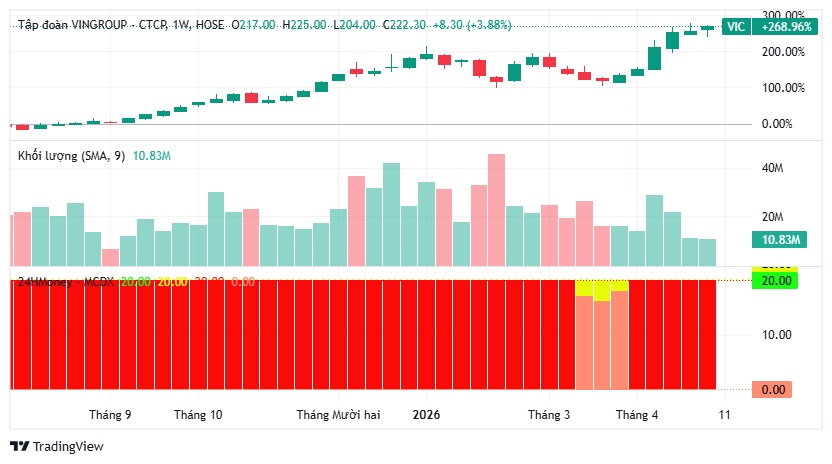Viewport: 832px width, 464px height.
Task: Click the close value C222.30
Action: click(404, 25)
